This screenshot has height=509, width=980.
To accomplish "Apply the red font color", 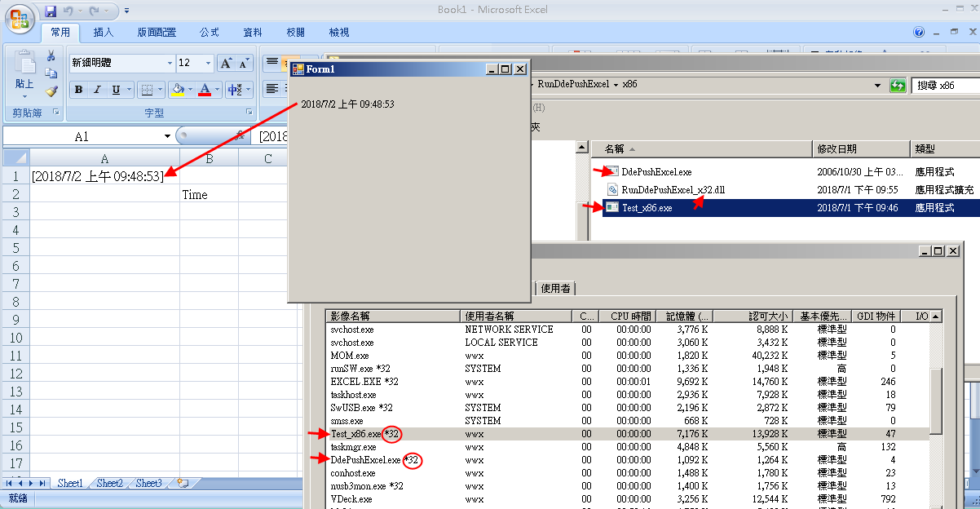I will (205, 90).
